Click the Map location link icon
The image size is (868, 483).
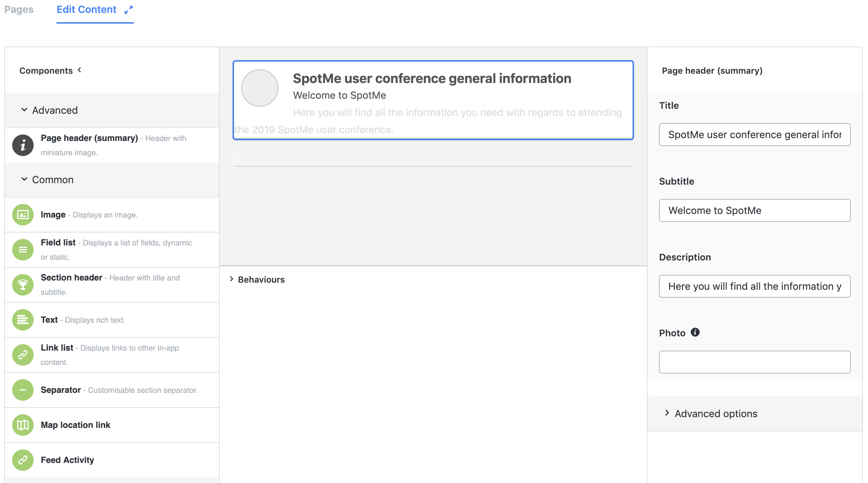click(x=23, y=425)
